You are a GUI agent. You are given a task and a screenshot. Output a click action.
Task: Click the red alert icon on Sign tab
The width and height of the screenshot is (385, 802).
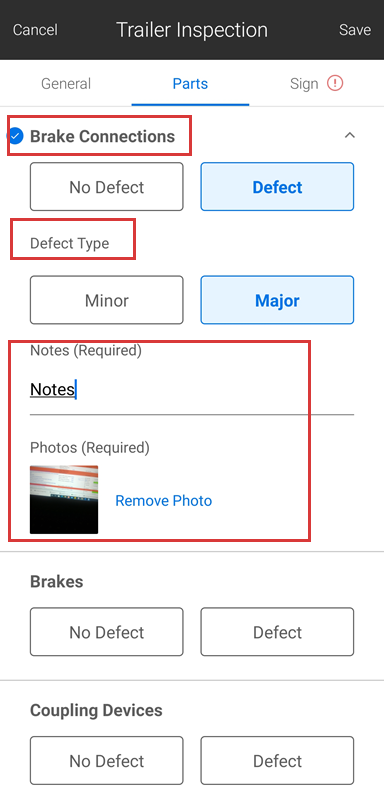[336, 83]
